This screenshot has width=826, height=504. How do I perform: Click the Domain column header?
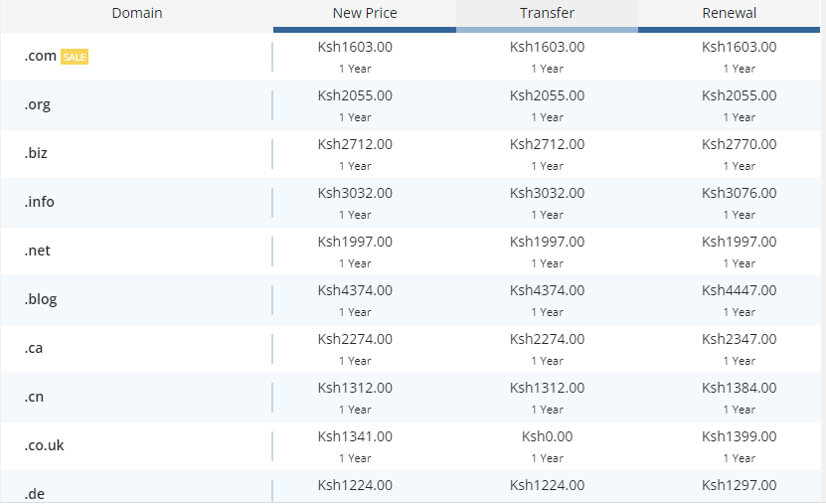(137, 14)
